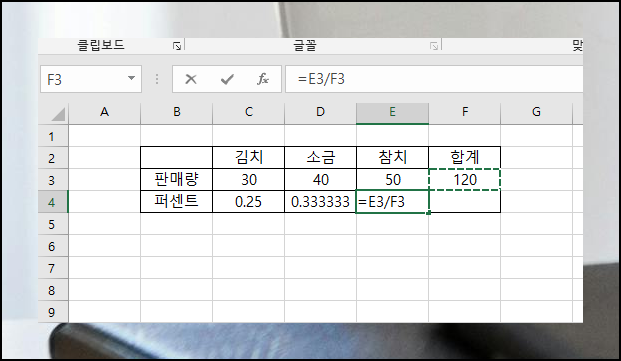
Task: Select column B header
Action: 177,113
